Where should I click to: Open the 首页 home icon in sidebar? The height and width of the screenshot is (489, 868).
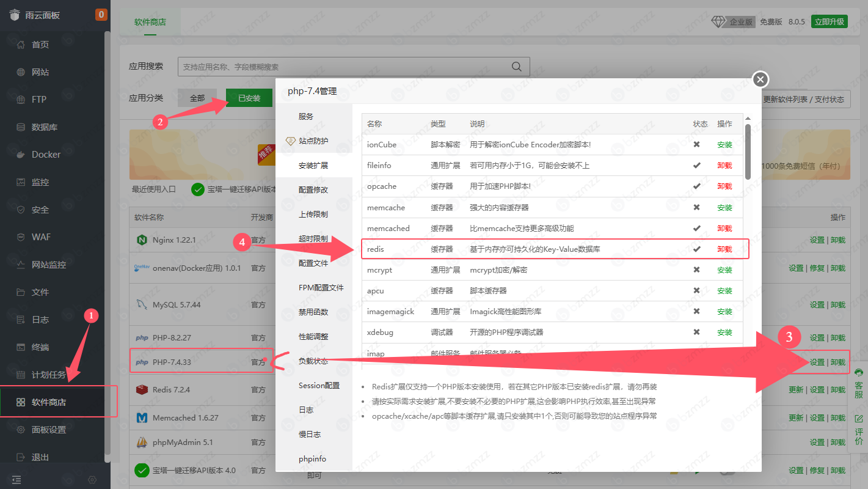[21, 45]
